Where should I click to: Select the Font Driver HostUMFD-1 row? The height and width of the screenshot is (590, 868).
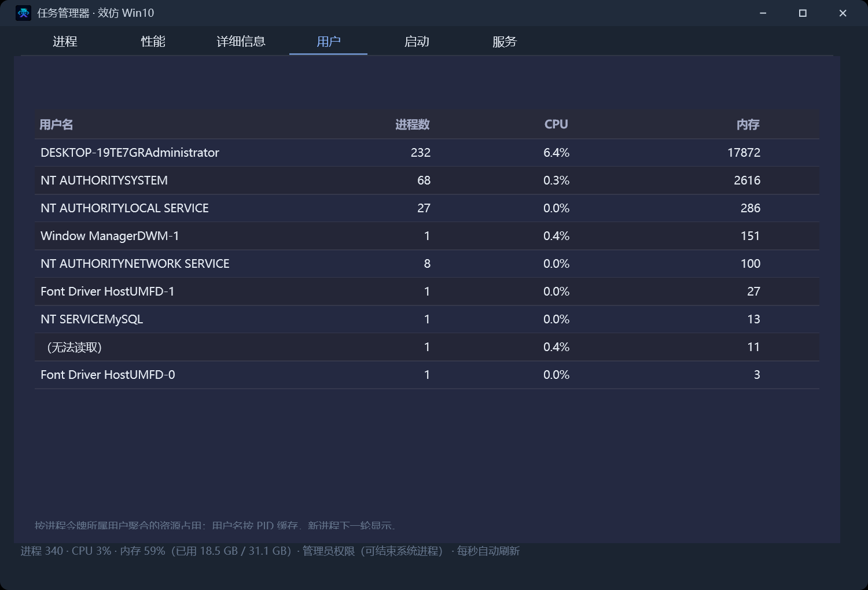[427, 292]
